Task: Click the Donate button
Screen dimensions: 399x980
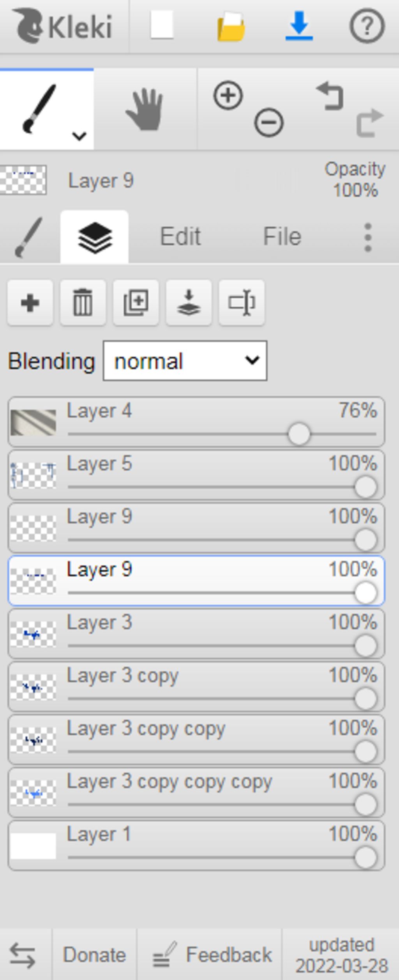Action: click(x=94, y=955)
